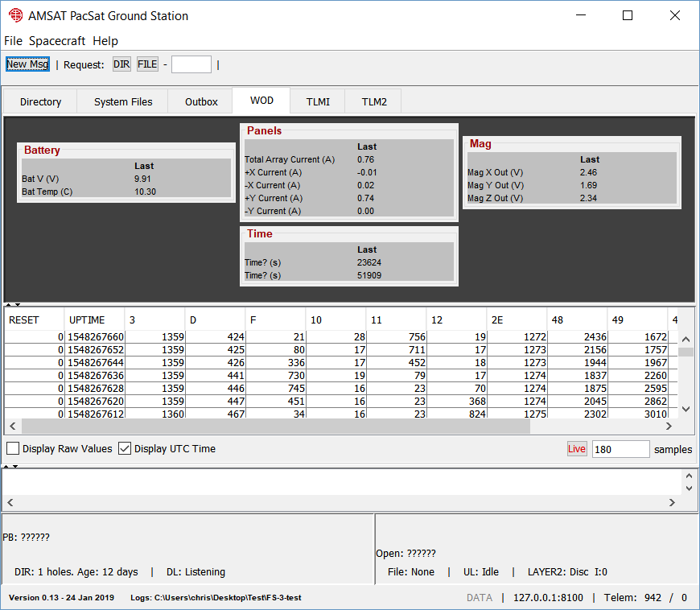Select the WOD tab

coord(261,101)
